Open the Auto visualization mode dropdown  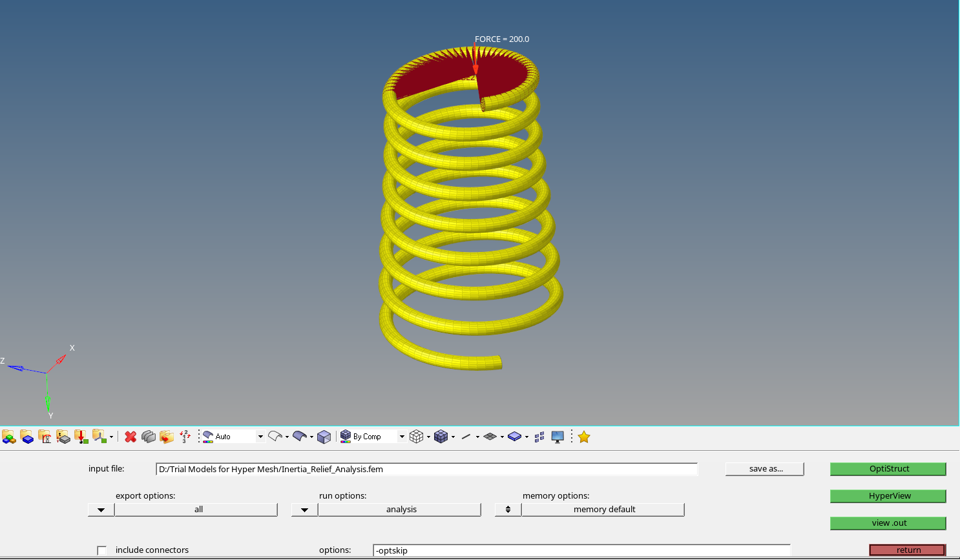[260, 437]
